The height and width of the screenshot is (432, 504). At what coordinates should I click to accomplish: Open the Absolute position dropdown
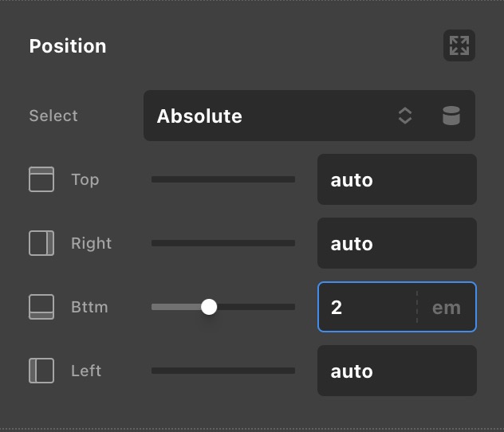tap(309, 116)
